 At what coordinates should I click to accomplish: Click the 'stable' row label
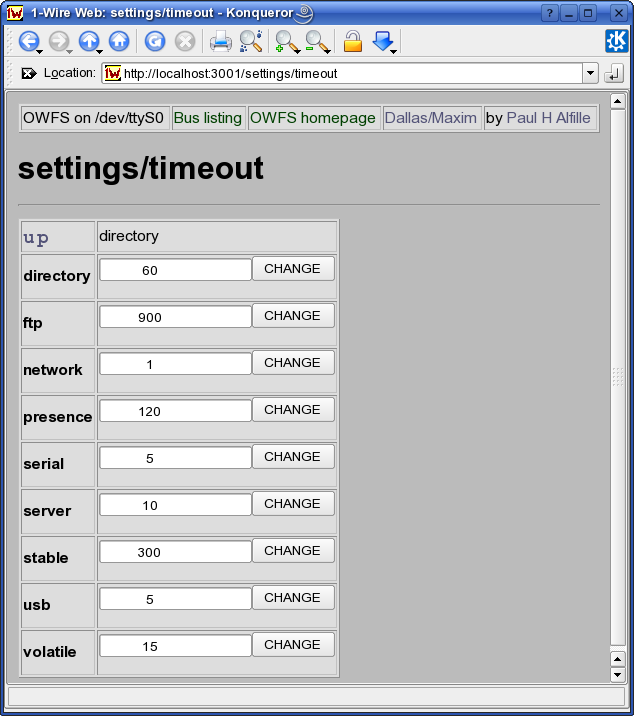46,558
